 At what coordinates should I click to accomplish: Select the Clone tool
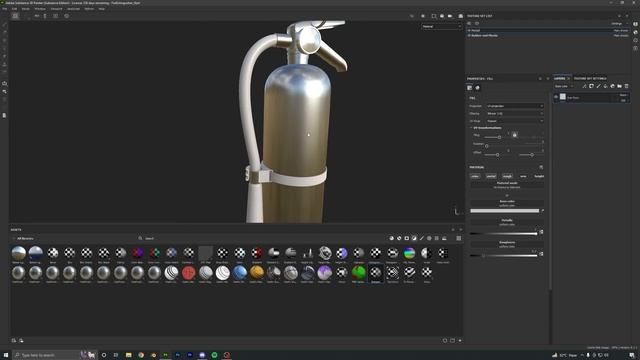(x=4, y=64)
